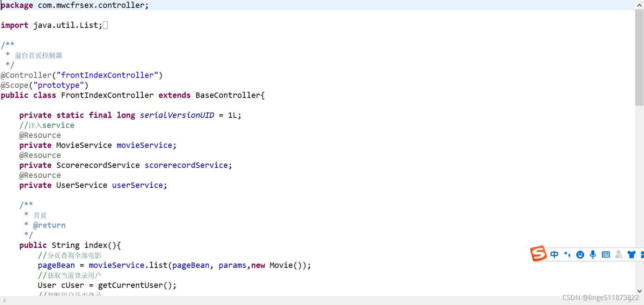Click the params argument
This screenshot has height=305, width=644.
233,265
